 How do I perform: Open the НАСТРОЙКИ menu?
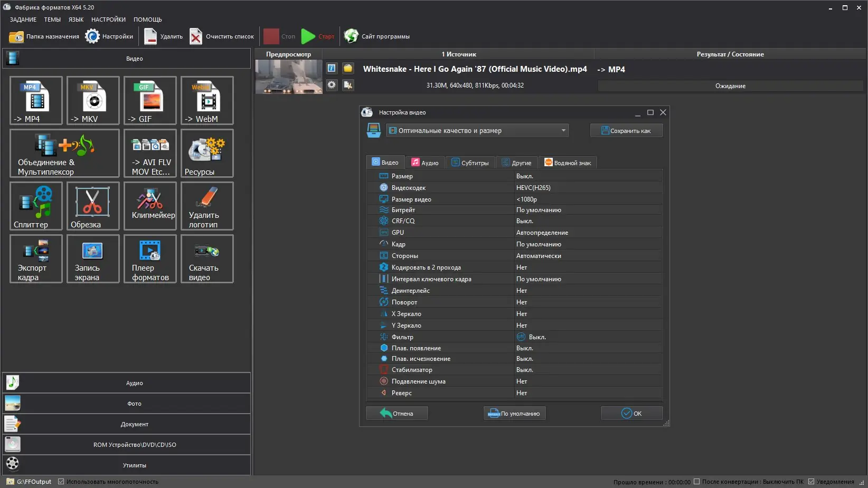click(108, 20)
